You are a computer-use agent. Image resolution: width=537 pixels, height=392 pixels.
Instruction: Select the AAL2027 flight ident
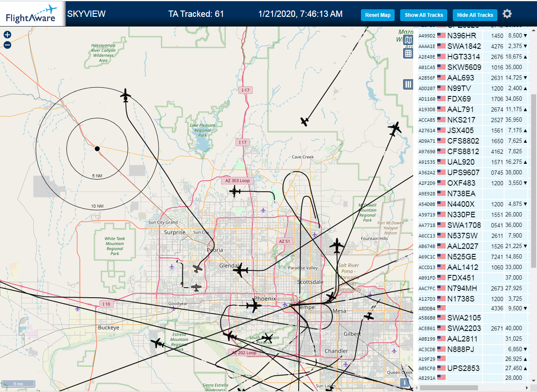coord(463,246)
